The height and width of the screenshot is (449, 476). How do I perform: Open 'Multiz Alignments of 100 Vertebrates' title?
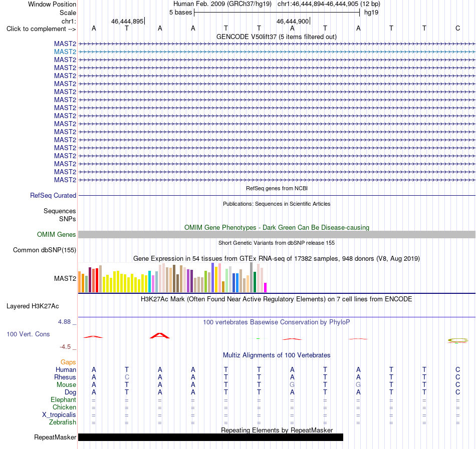(x=277, y=355)
